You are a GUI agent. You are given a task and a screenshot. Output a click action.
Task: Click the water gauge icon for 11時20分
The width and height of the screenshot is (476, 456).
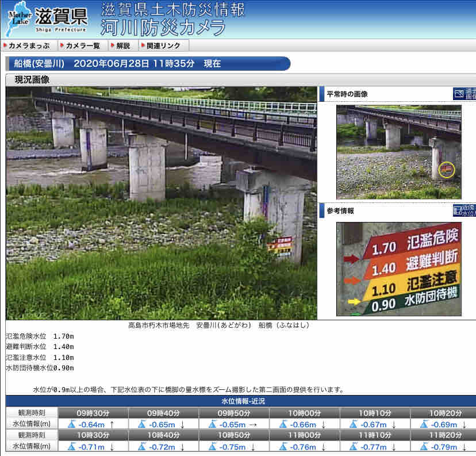click(x=424, y=446)
